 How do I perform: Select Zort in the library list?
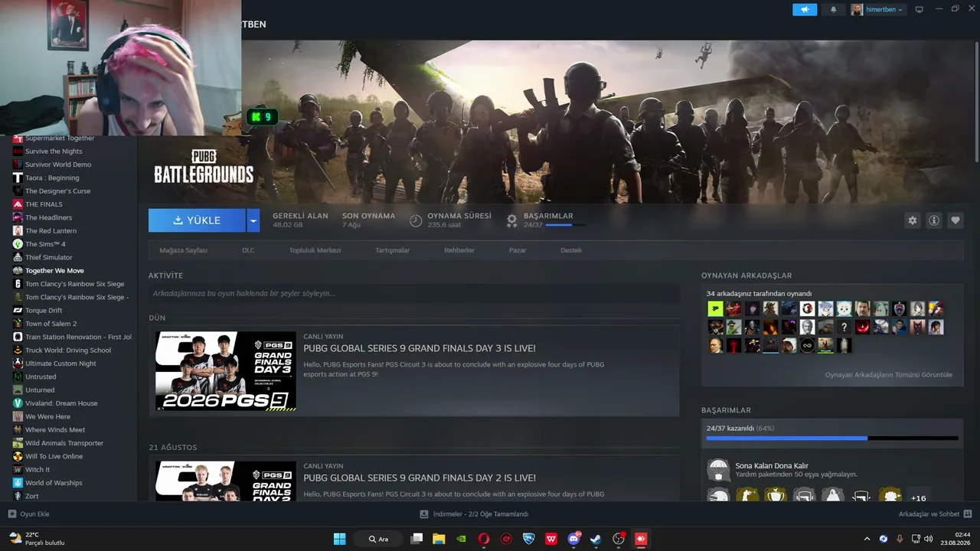click(31, 496)
